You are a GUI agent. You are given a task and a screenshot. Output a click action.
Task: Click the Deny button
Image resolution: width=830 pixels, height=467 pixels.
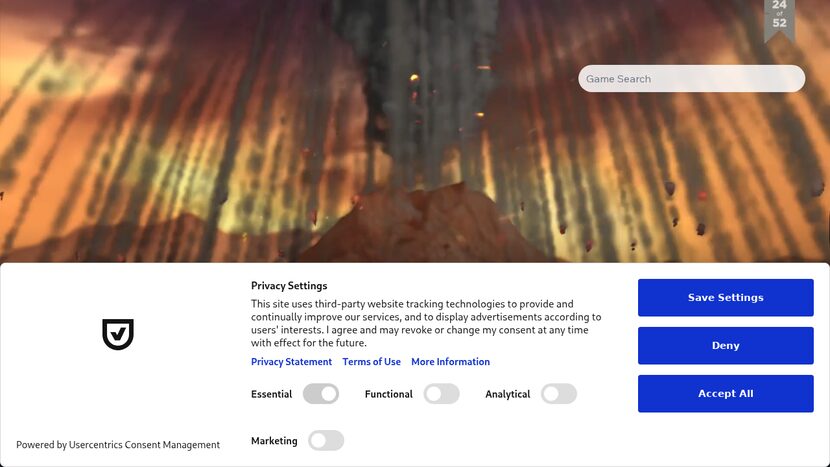pos(725,346)
